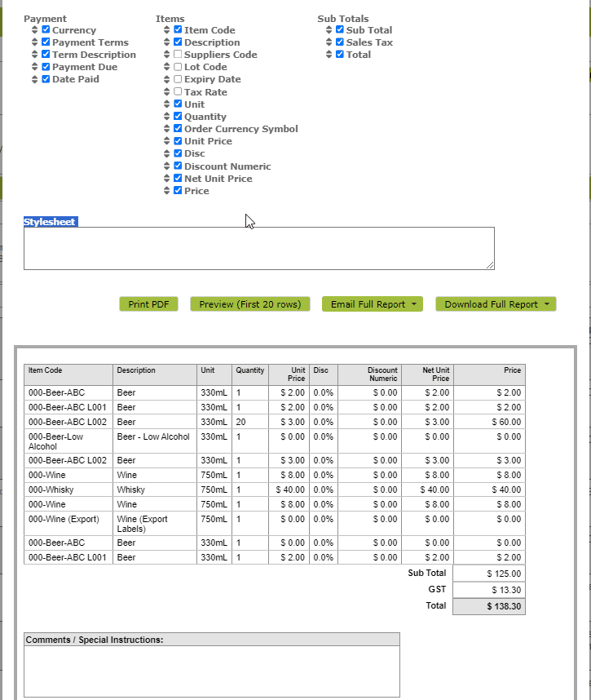Click the 'Wine (Export Labels)' description cell
591x700 pixels.
point(154,524)
